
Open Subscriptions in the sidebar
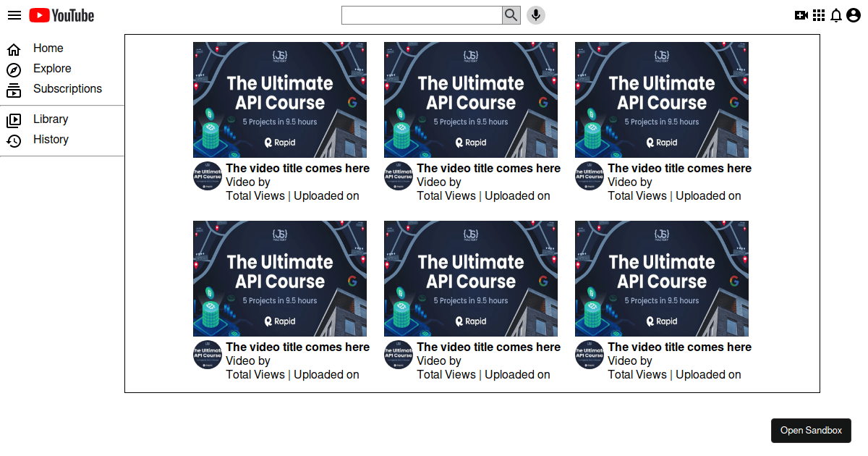(x=67, y=89)
